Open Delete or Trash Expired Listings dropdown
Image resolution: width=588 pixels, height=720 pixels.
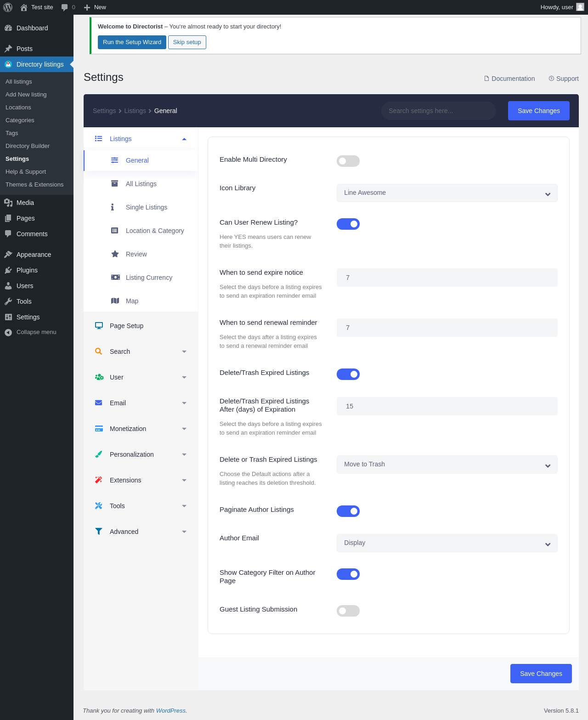tap(447, 465)
